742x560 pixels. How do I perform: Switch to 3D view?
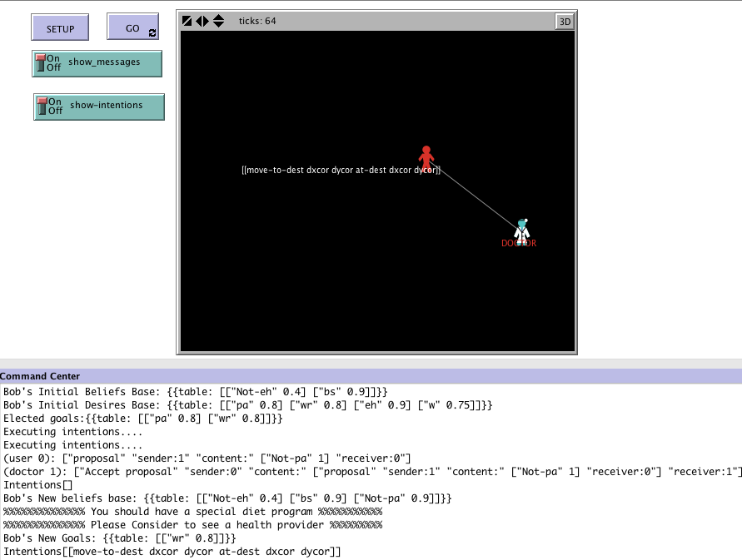pyautogui.click(x=564, y=22)
